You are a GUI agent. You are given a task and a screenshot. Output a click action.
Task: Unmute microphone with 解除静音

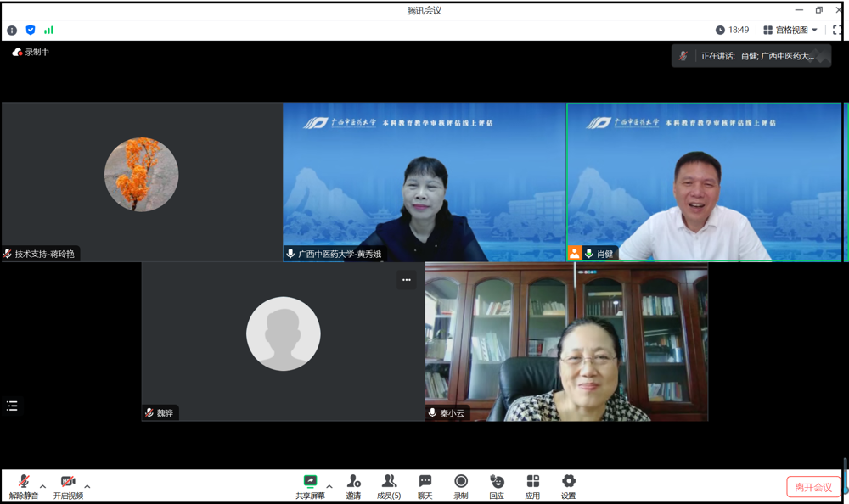tap(23, 487)
